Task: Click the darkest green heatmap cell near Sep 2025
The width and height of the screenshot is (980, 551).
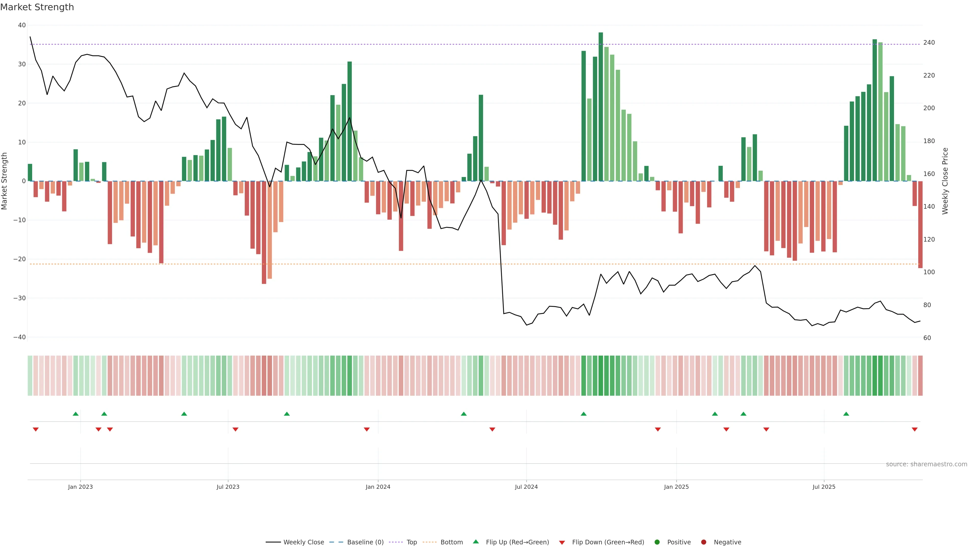Action: pos(875,375)
